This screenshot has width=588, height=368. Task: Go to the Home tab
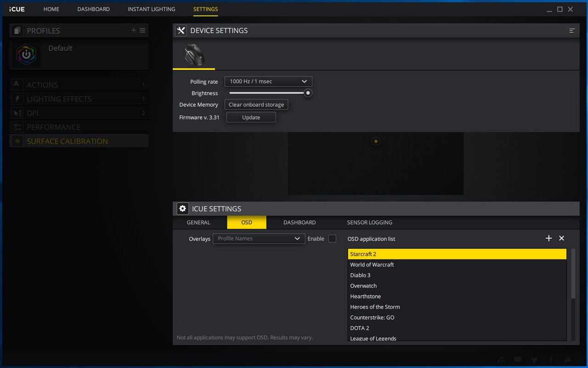pos(51,9)
